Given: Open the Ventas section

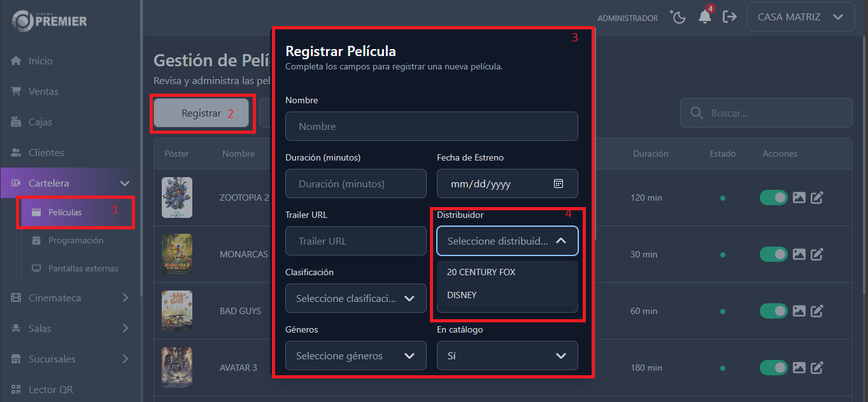Looking at the screenshot, I should tap(43, 91).
